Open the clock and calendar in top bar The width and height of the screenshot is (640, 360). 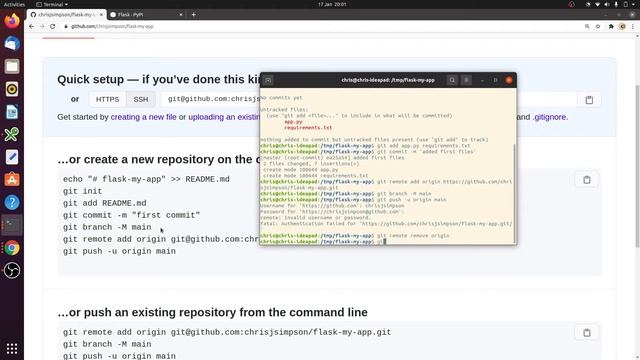point(332,4)
